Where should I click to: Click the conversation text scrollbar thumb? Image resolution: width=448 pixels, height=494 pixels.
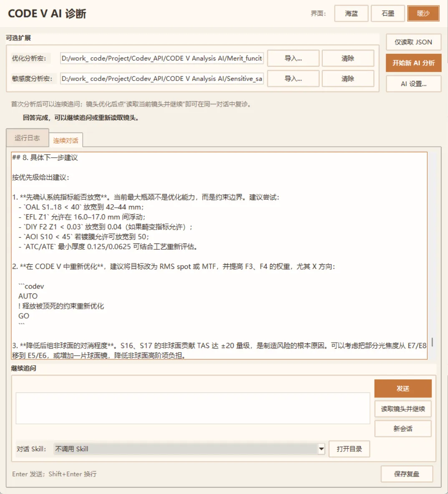(x=432, y=342)
